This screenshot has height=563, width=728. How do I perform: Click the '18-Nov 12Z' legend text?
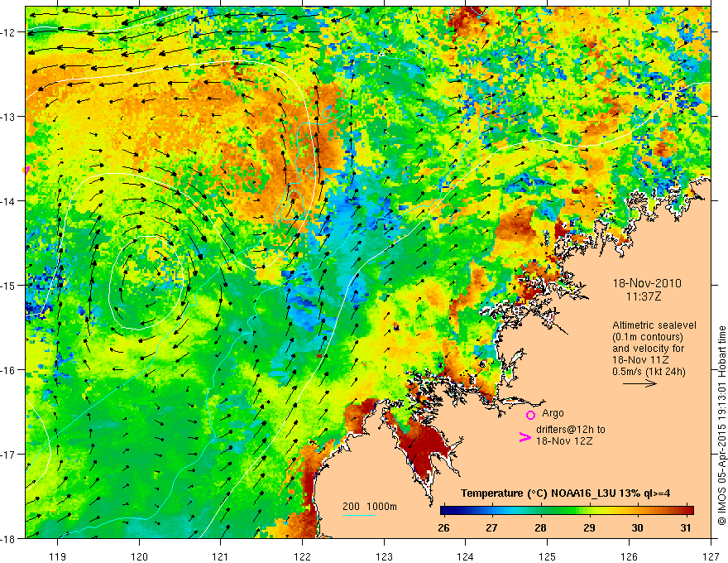click(564, 440)
